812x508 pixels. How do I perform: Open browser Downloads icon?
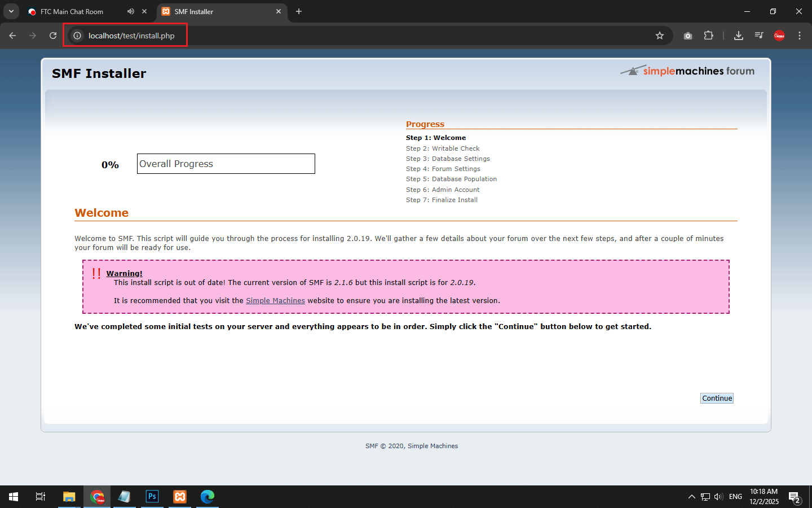click(x=739, y=36)
